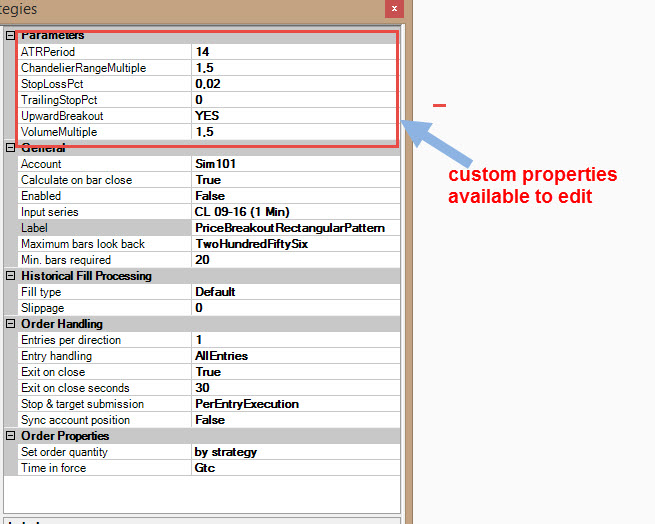This screenshot has height=524, width=655.
Task: Change Maximum bars look back TwoHundredFiftySix
Action: pos(295,244)
